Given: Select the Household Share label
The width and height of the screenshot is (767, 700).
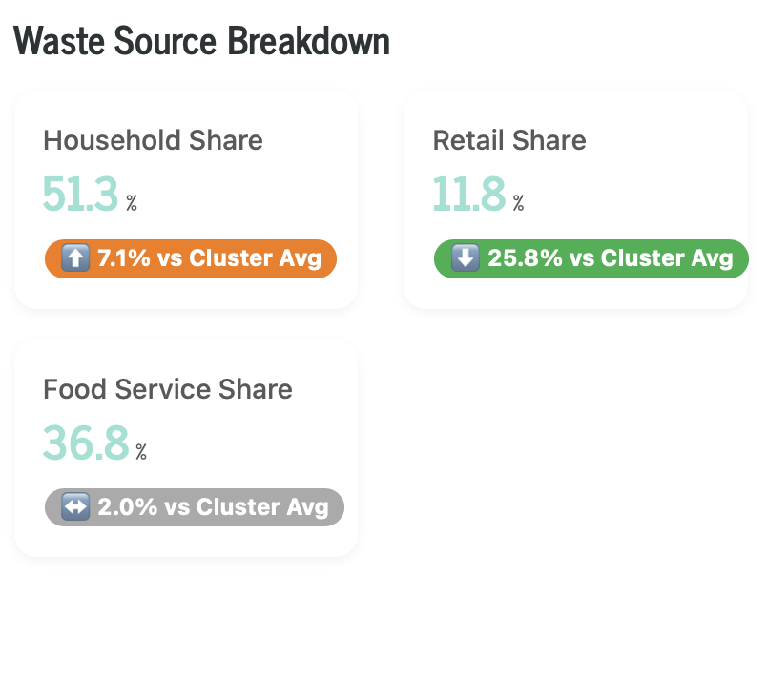Looking at the screenshot, I should pyautogui.click(x=153, y=140).
